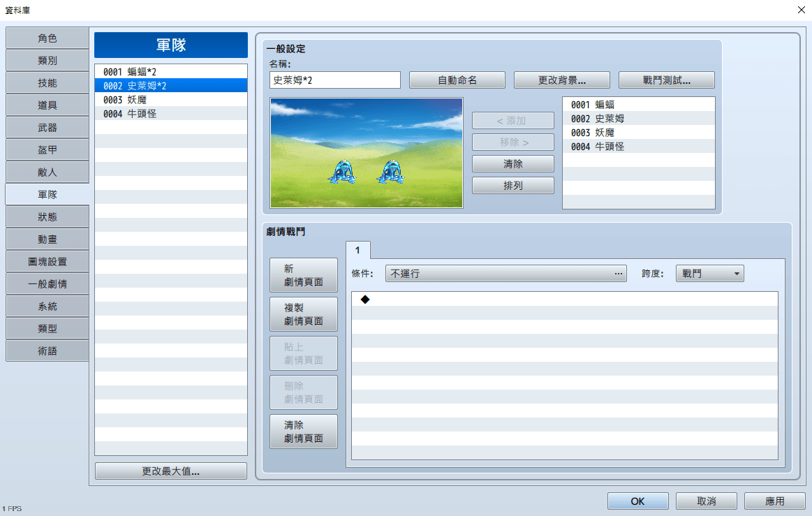Open the 技能 skills tab
The image size is (812, 516).
coord(47,83)
